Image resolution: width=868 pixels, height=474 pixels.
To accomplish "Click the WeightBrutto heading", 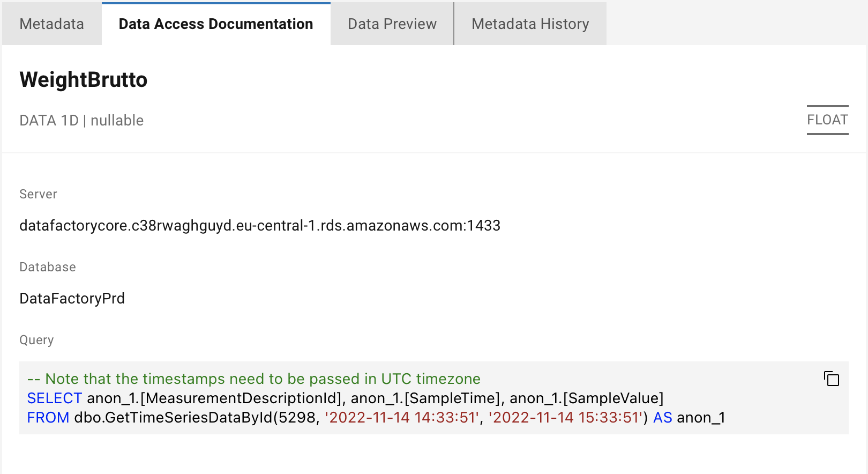I will pyautogui.click(x=83, y=80).
